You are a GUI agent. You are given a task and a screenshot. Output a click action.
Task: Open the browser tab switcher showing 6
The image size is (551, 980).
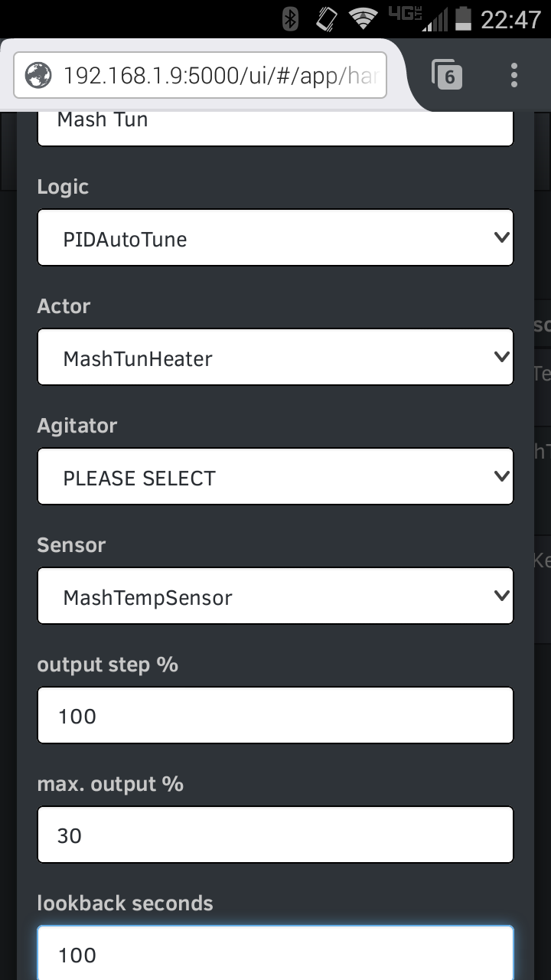click(448, 75)
